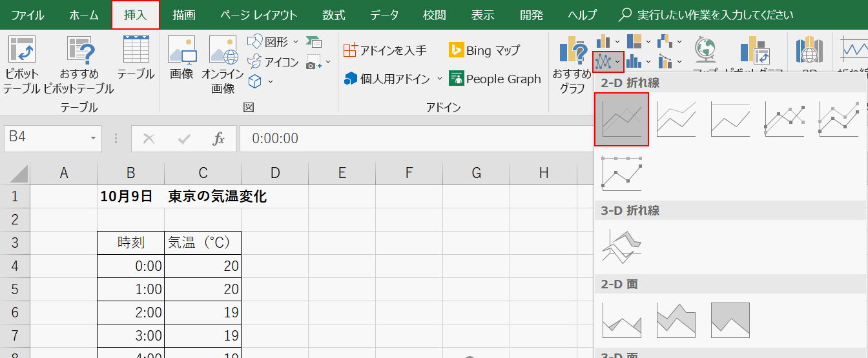The width and height of the screenshot is (868, 358).
Task: Click the Maps globe chart icon
Action: click(x=705, y=49)
